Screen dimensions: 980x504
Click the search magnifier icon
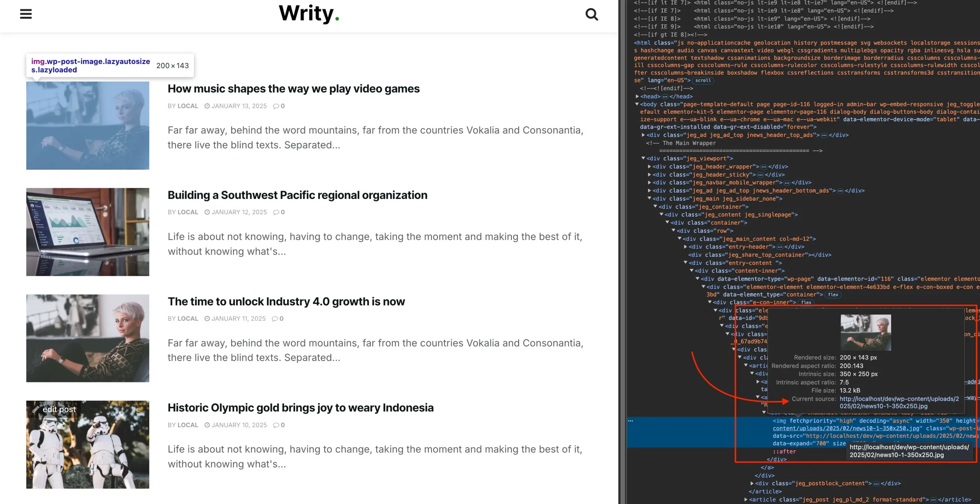tap(591, 15)
